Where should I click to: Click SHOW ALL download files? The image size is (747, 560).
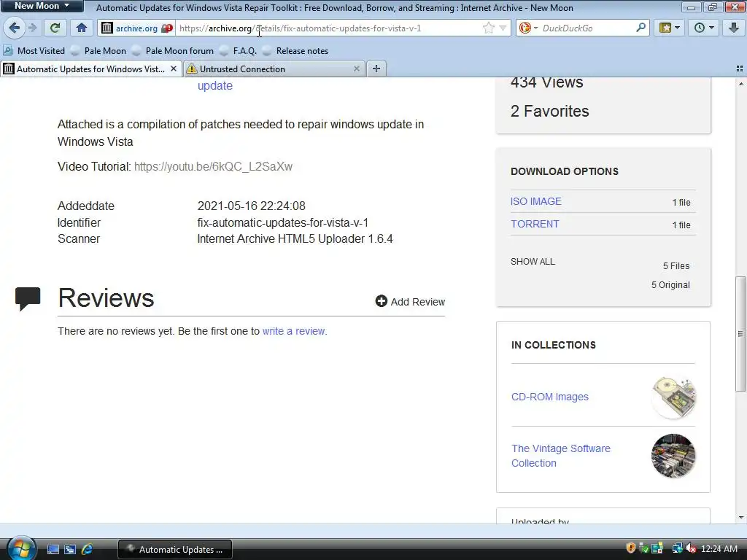533,262
